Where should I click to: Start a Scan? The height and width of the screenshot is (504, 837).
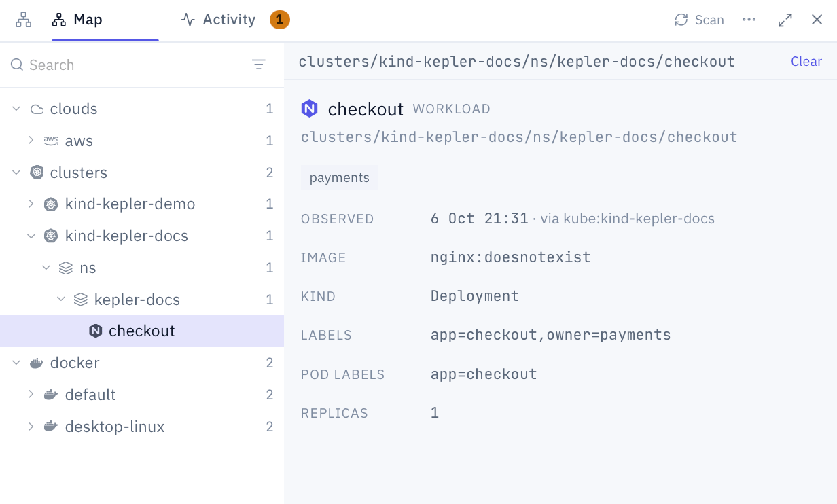[x=699, y=20]
